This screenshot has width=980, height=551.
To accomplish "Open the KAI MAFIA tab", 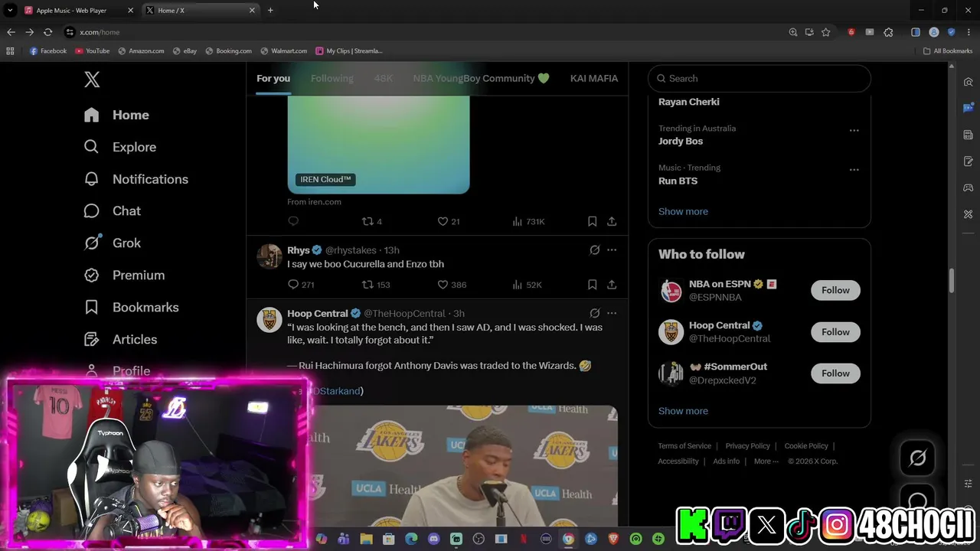I will pyautogui.click(x=594, y=78).
